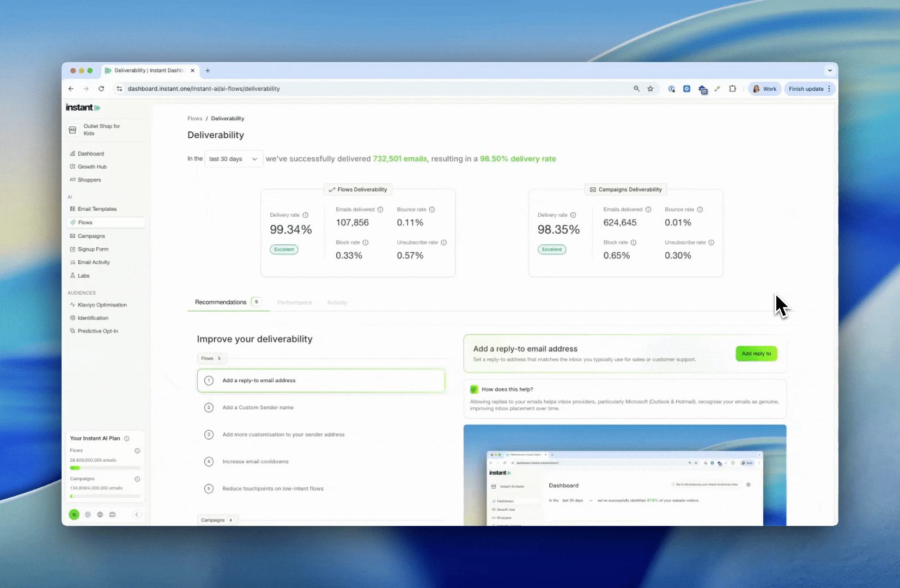
Task: Switch to the Performance tab
Action: pyautogui.click(x=294, y=303)
